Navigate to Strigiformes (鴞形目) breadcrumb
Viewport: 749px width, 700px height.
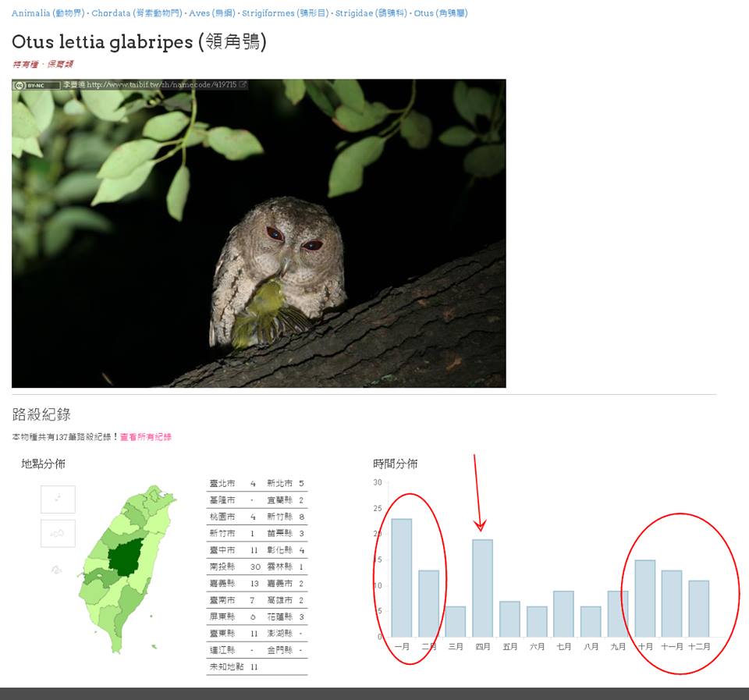(x=285, y=13)
